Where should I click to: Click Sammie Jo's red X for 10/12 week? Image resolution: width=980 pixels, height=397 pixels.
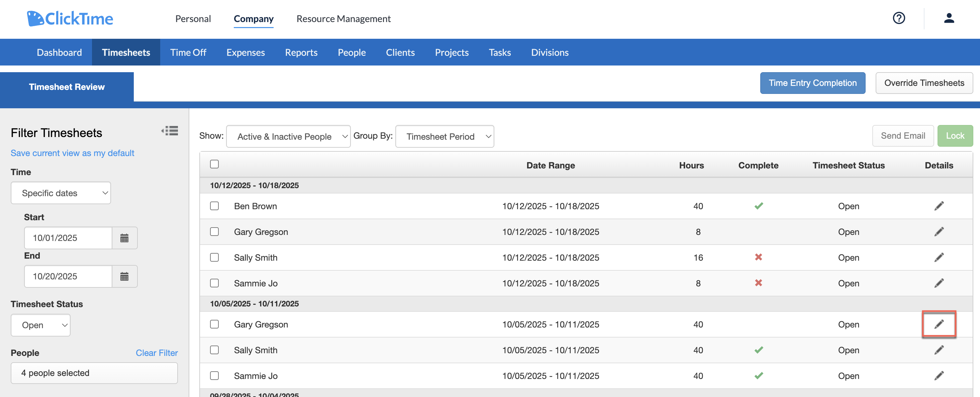pos(759,282)
